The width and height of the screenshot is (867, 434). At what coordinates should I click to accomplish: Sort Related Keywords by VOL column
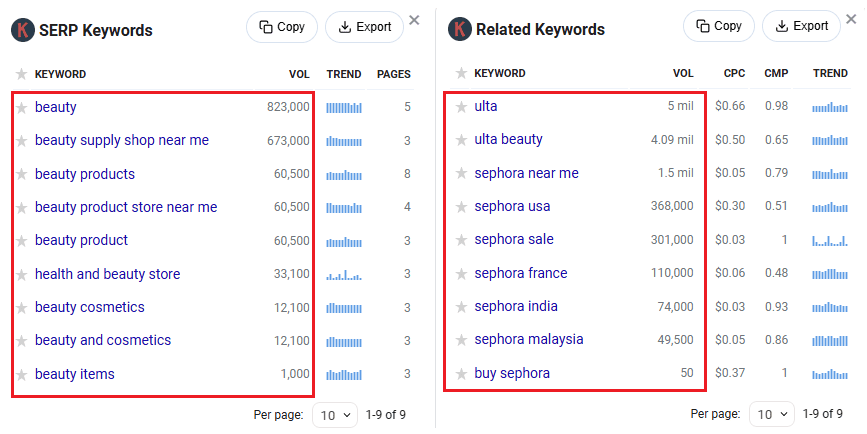coord(683,73)
